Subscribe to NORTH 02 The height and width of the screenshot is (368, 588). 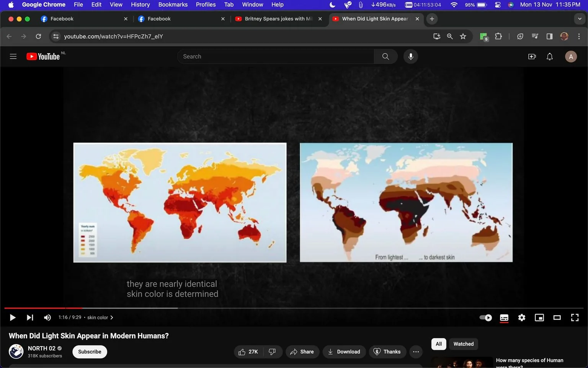pos(90,352)
